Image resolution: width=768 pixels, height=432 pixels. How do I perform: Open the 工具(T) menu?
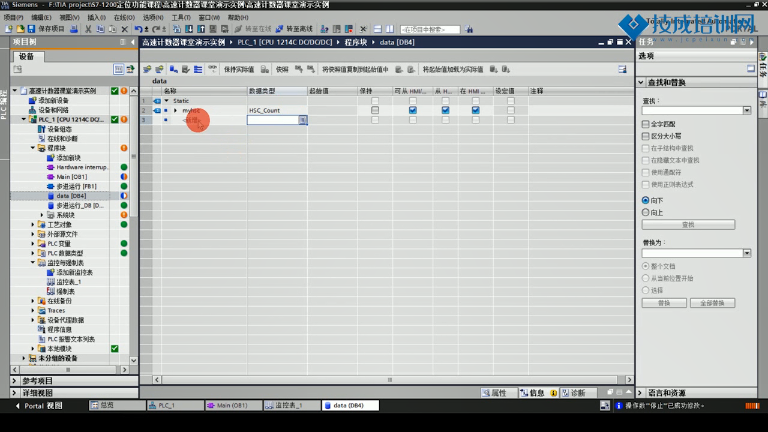(181, 17)
